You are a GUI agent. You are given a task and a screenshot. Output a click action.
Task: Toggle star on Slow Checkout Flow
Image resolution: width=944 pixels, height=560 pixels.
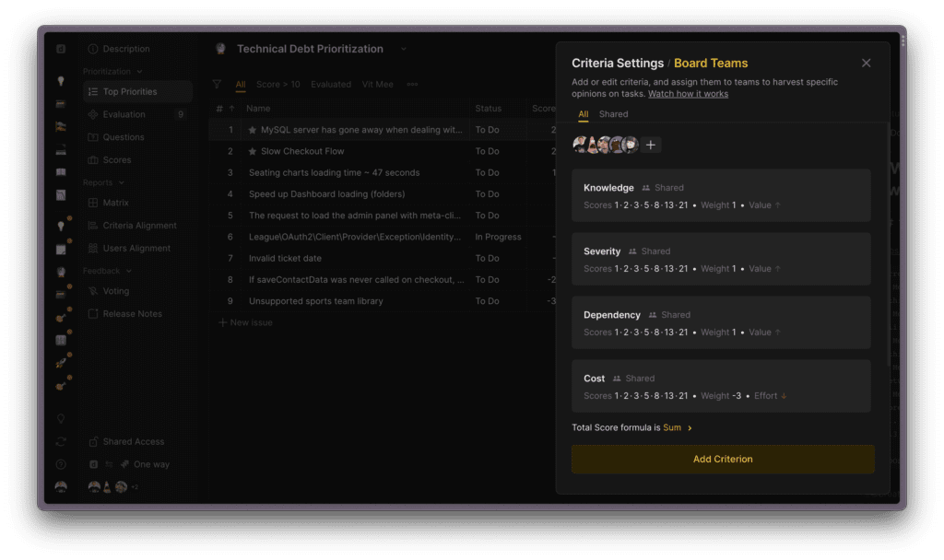point(253,151)
